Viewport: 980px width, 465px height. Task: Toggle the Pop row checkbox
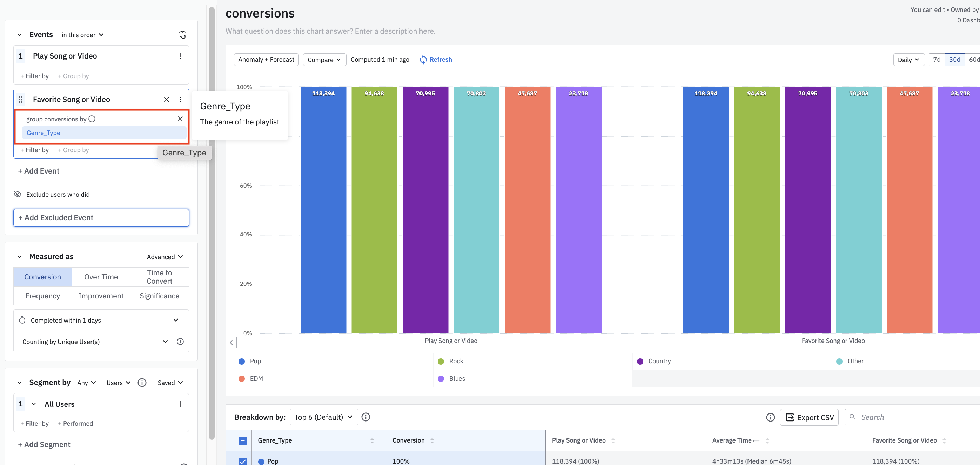click(242, 461)
